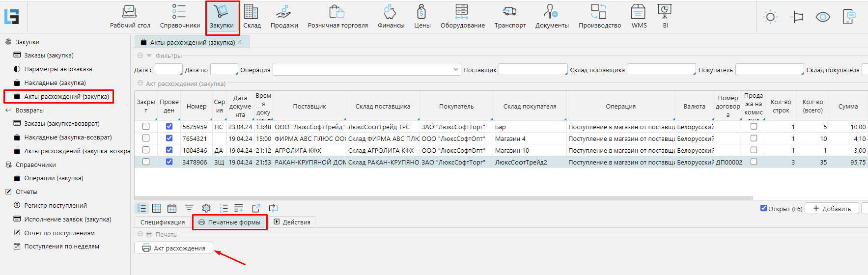Image resolution: width=868 pixels, height=275 pixels.
Task: Click the Акт расхождения print button
Action: 173,248
